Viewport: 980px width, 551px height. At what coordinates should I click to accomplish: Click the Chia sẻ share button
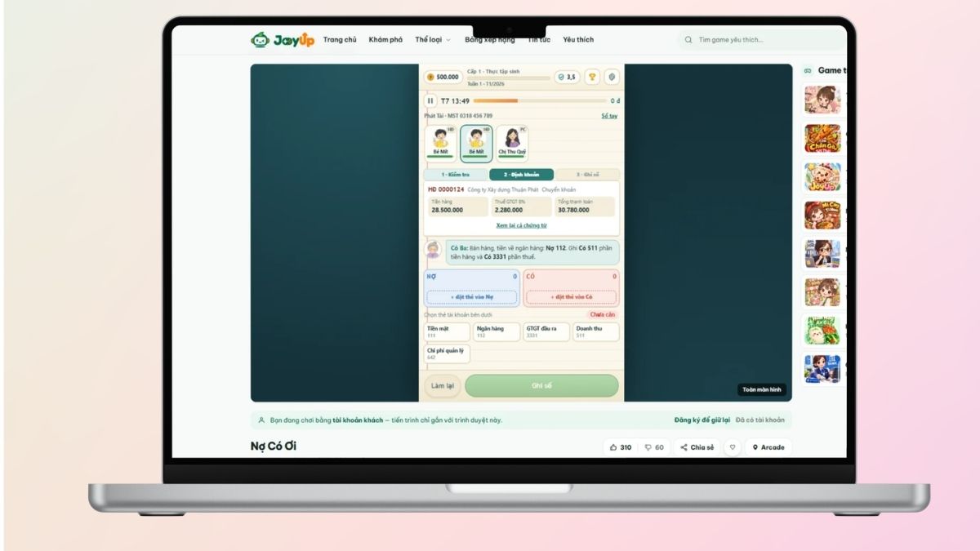tap(697, 447)
